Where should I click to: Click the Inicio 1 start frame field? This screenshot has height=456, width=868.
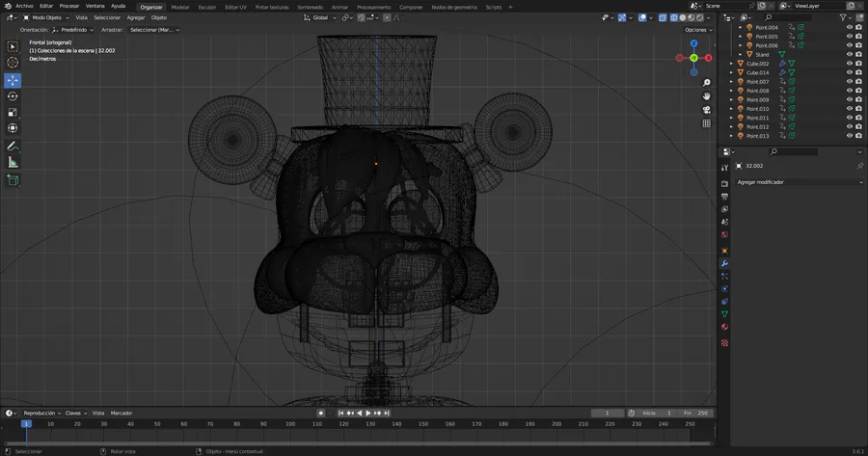tap(658, 413)
